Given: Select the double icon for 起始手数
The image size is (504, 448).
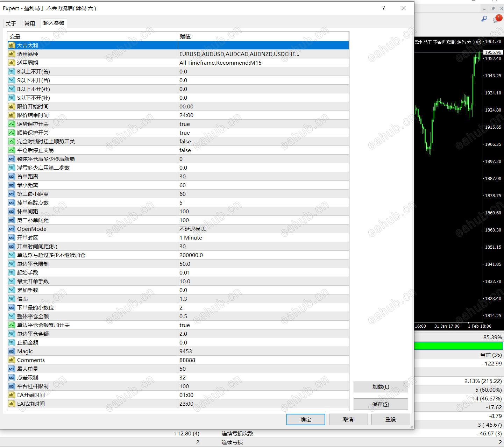Looking at the screenshot, I should (x=12, y=272).
